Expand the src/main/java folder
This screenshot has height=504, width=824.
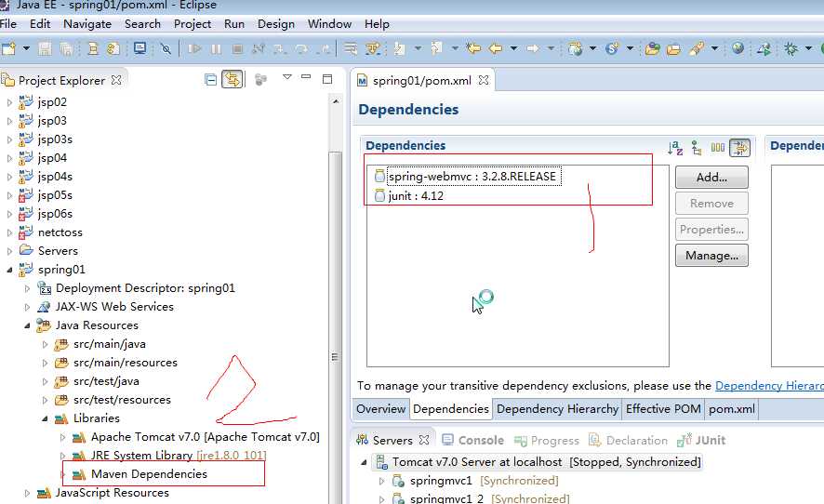point(46,345)
